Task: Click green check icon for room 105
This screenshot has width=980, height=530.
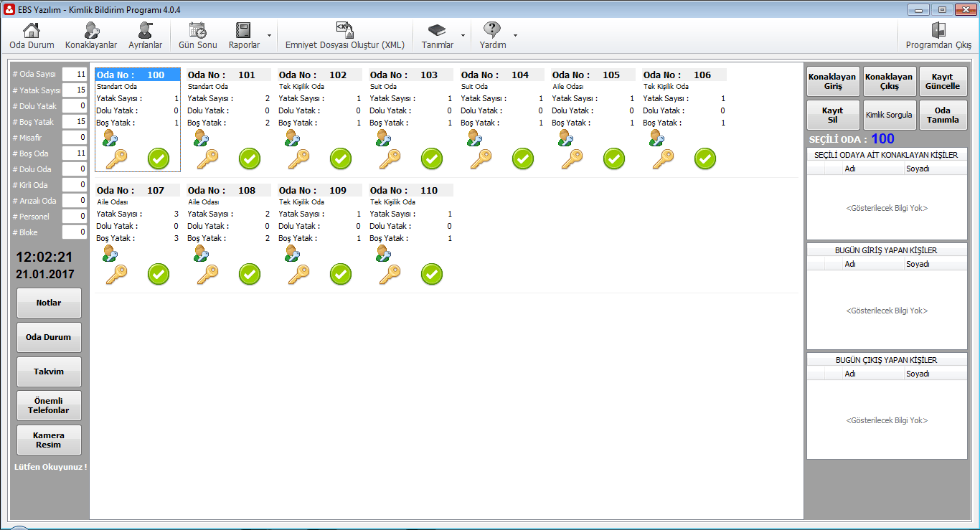Action: [x=614, y=158]
